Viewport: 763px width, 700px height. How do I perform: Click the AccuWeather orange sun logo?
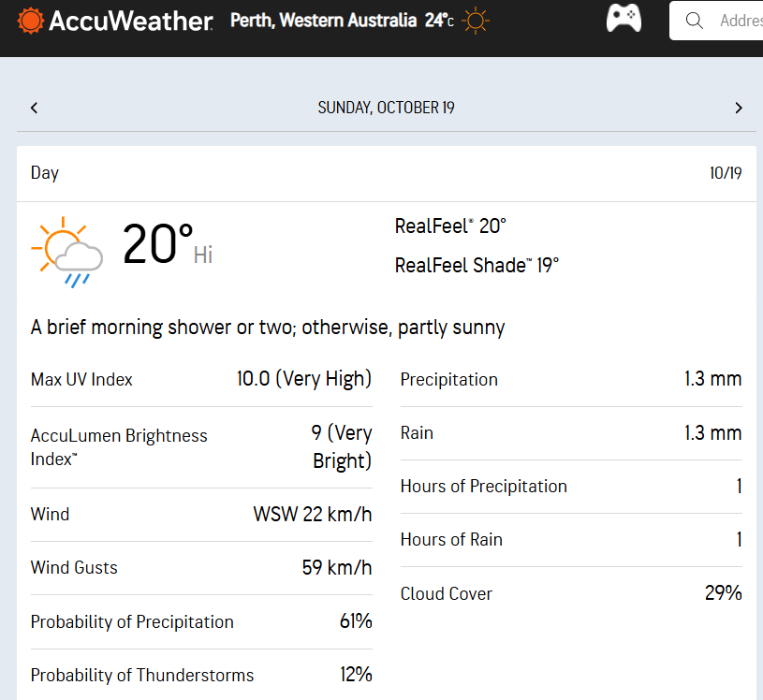[x=30, y=20]
